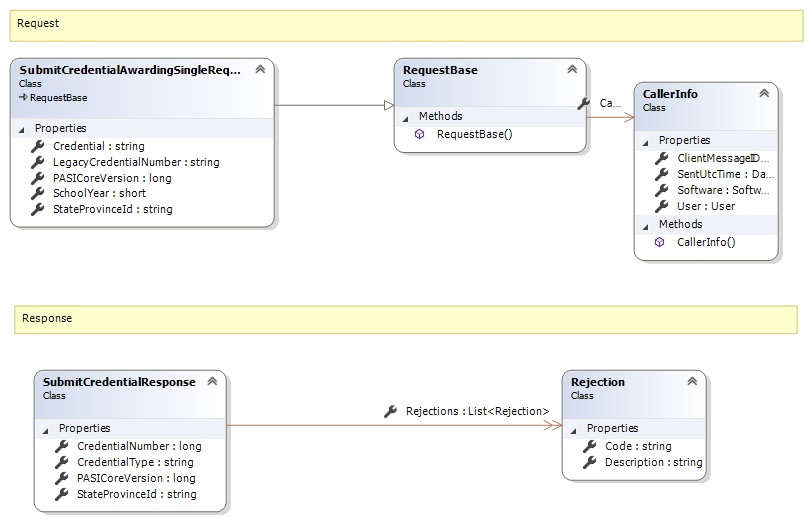
Task: Collapse Properties section in Rejection class
Action: point(574,429)
